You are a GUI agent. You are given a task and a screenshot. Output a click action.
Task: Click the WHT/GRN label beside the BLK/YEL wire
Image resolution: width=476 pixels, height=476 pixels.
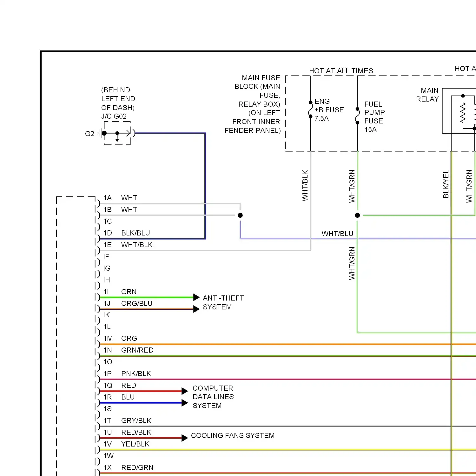(x=469, y=186)
